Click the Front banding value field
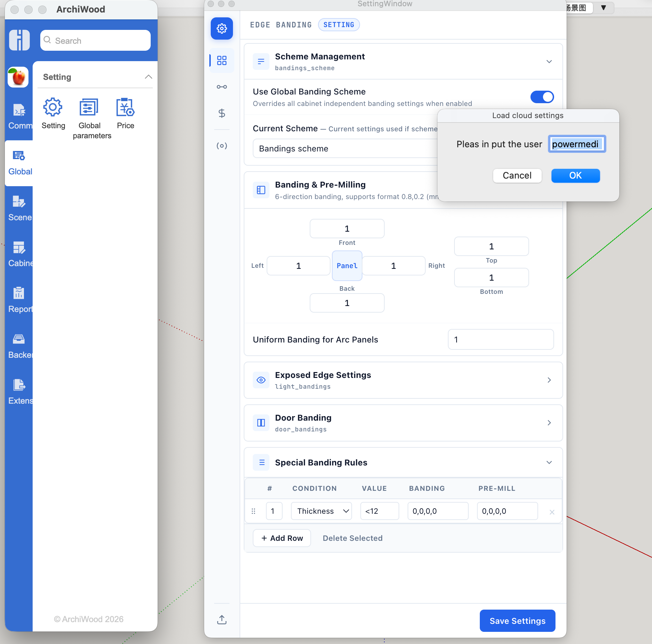Screen dimensions: 652x644 tap(347, 229)
